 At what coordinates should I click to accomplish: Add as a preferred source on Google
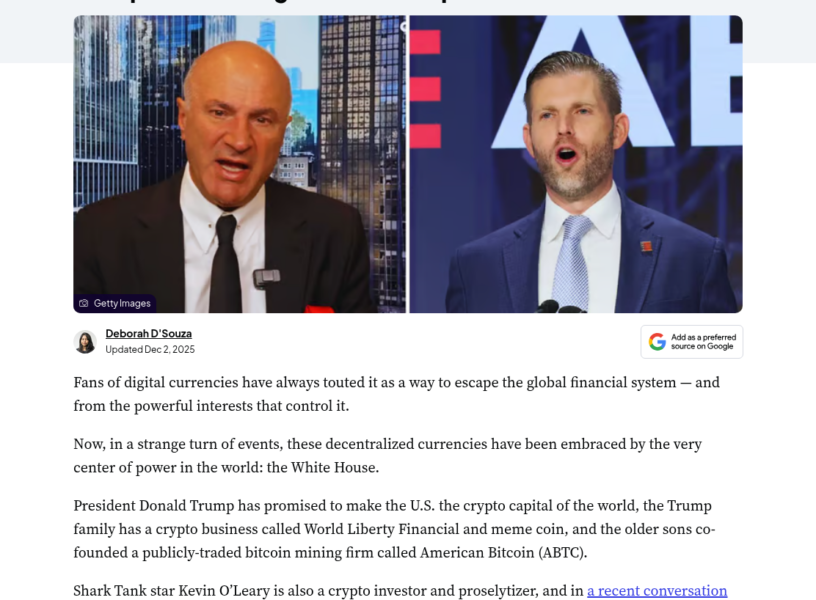click(x=692, y=342)
